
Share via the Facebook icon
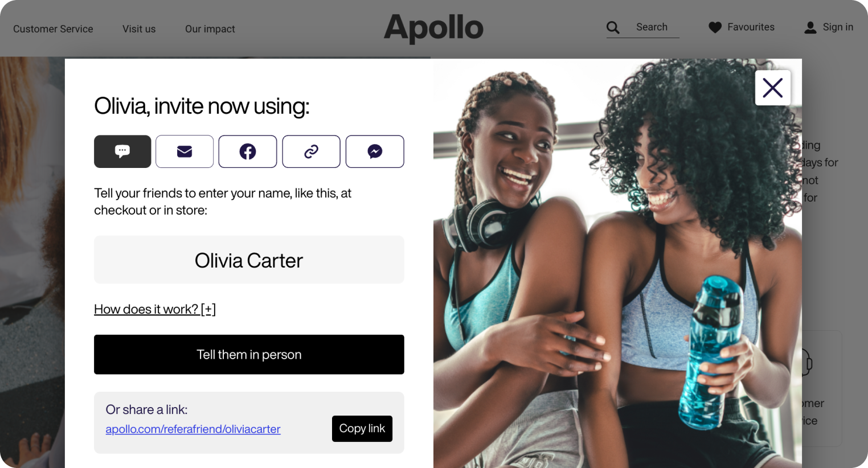[248, 151]
